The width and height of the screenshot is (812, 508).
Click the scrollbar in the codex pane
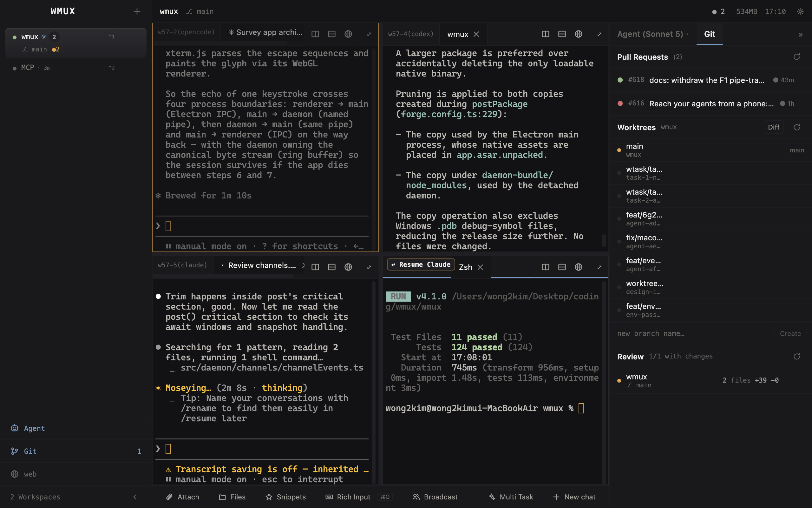(604, 241)
